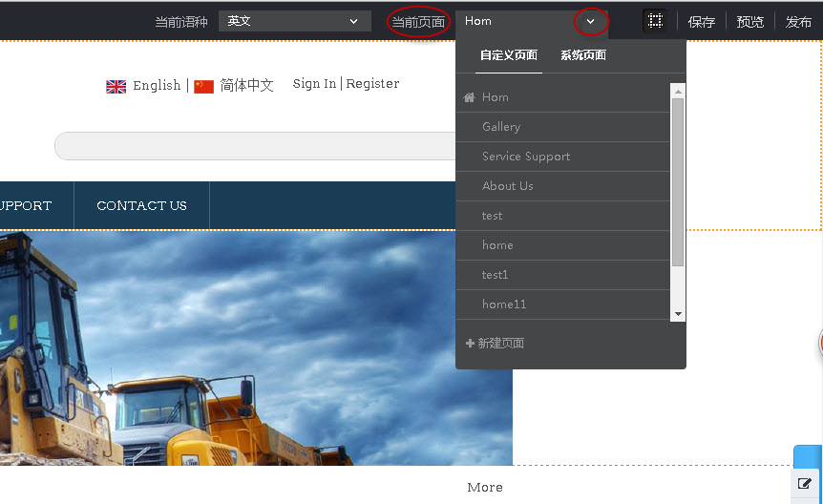Click the Chinese flag icon

click(x=203, y=86)
